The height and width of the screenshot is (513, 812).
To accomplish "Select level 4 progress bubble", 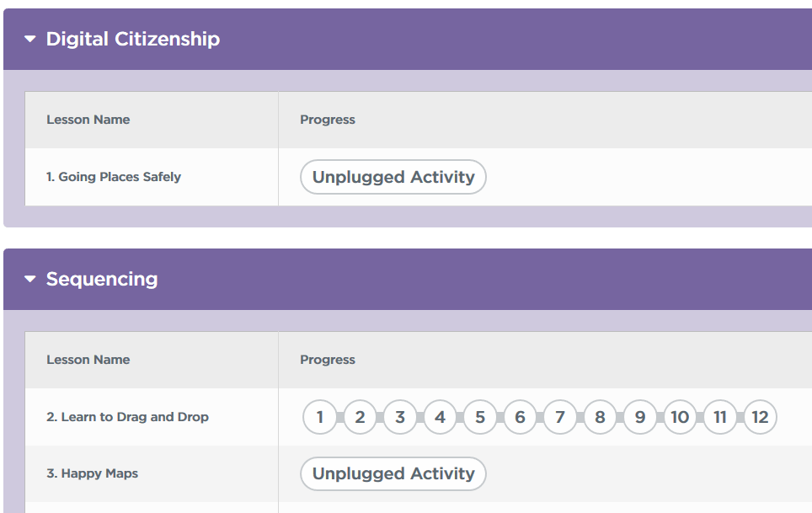I will click(441, 417).
